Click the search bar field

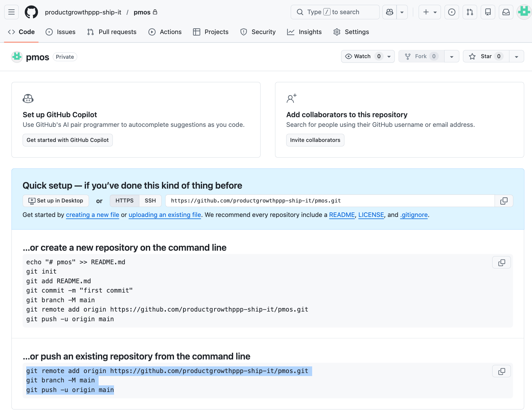335,12
